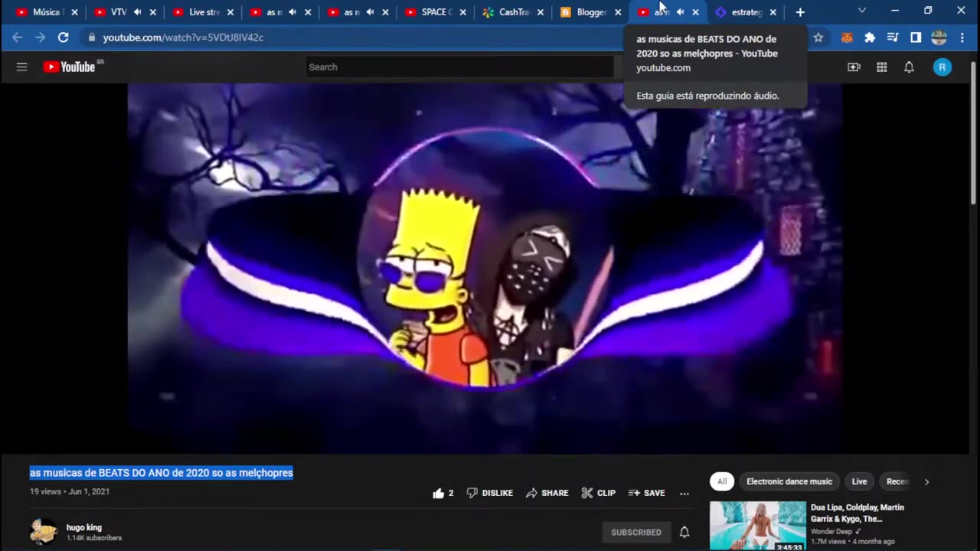Filter by Live chip
The image size is (980, 551).
(x=860, y=481)
